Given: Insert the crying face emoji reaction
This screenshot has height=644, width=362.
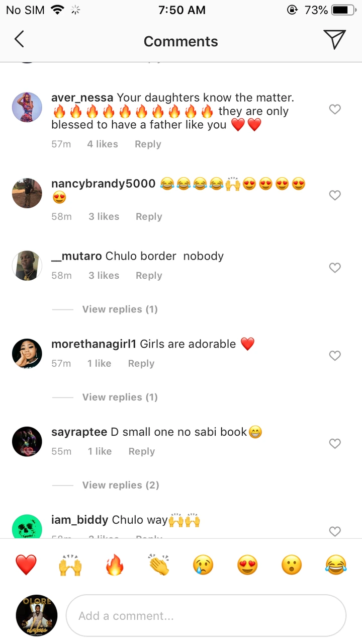Looking at the screenshot, I should click(x=203, y=565).
